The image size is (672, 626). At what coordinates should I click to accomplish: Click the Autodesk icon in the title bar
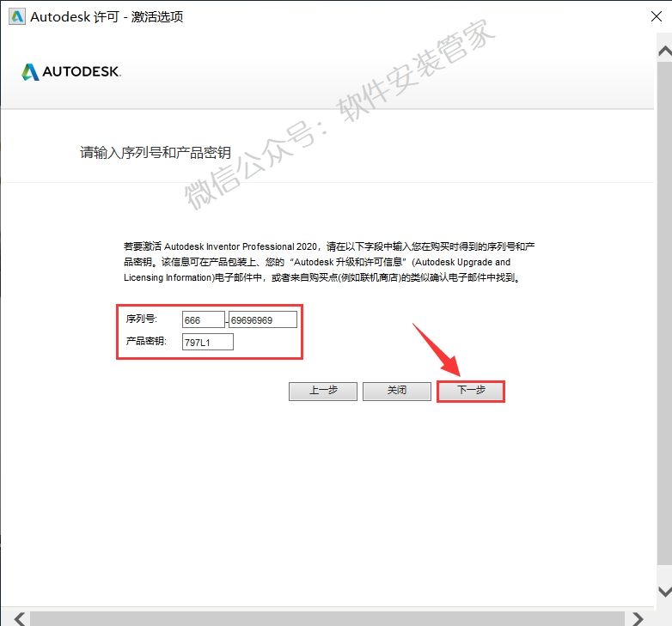click(x=15, y=16)
